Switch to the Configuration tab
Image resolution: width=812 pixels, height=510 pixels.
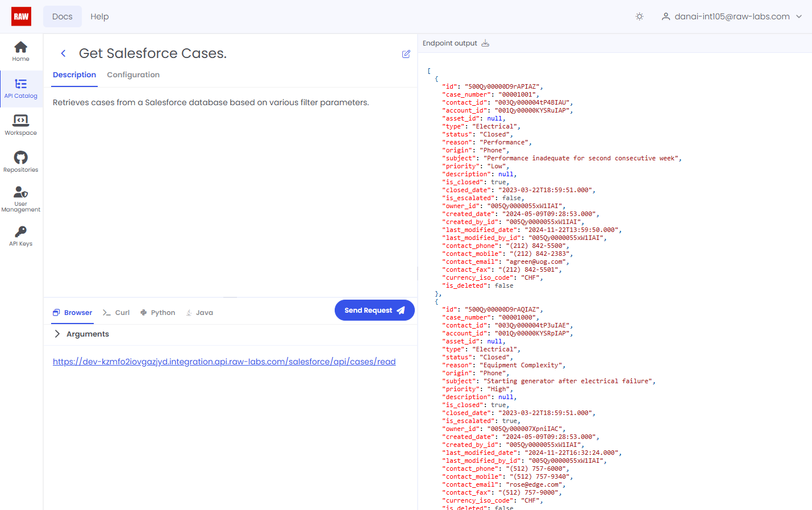[133, 74]
